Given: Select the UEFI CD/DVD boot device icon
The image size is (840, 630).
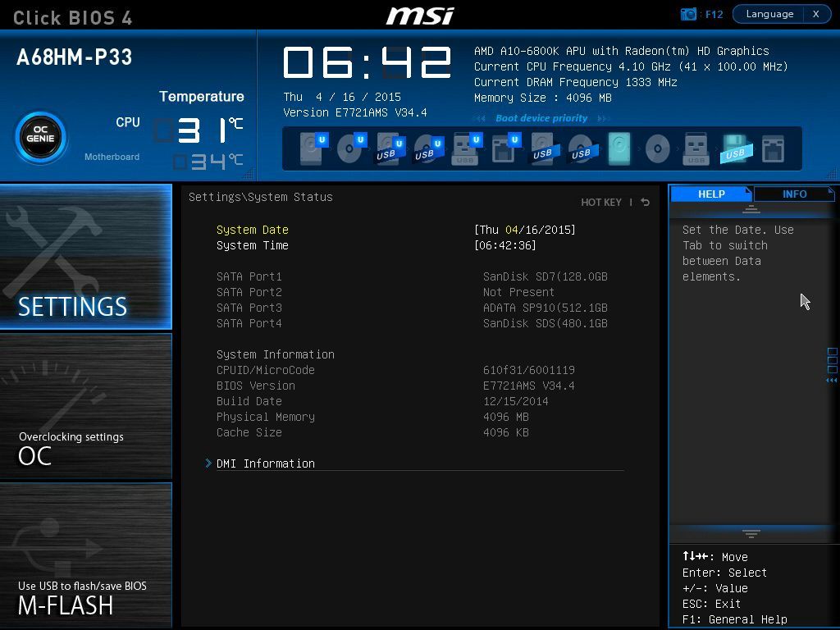Looking at the screenshot, I should (351, 148).
